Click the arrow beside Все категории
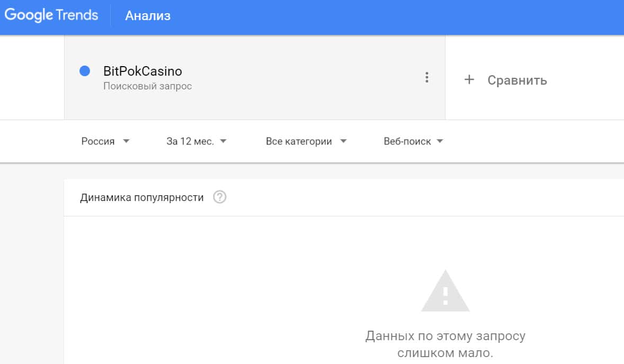 coord(343,141)
